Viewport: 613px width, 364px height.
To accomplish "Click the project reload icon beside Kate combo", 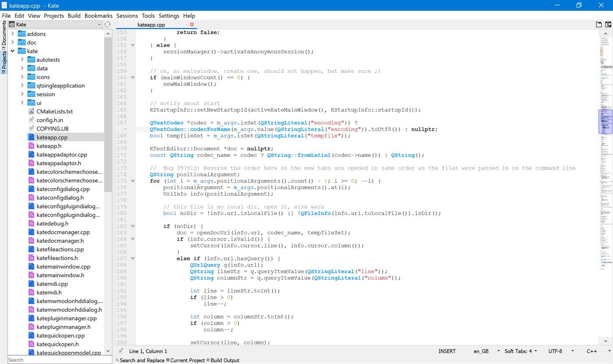I will point(108,25).
